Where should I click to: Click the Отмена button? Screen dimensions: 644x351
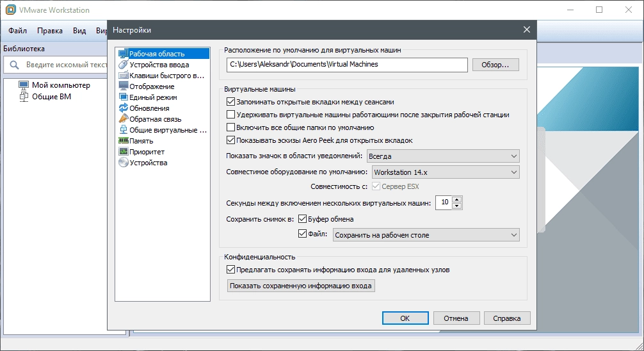456,318
